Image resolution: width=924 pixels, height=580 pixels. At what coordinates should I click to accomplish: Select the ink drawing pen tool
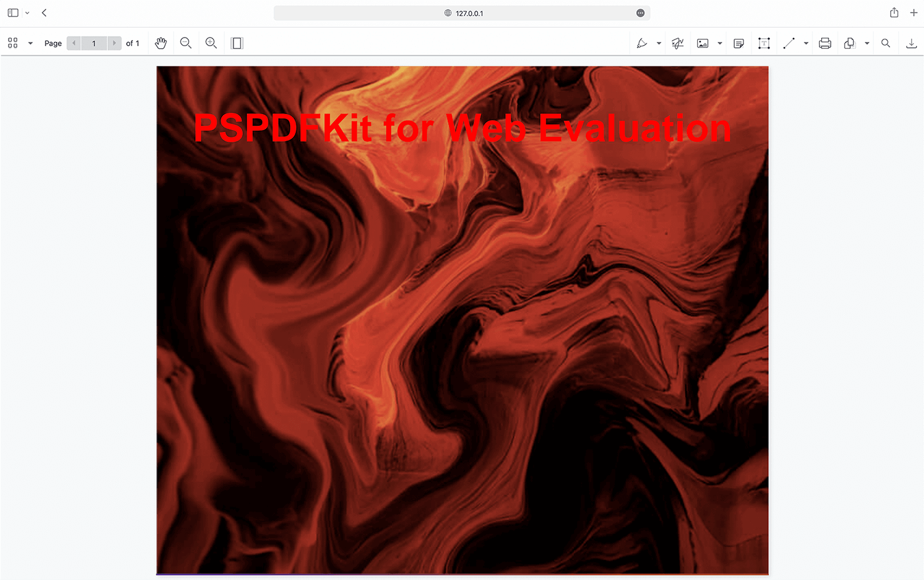[642, 43]
